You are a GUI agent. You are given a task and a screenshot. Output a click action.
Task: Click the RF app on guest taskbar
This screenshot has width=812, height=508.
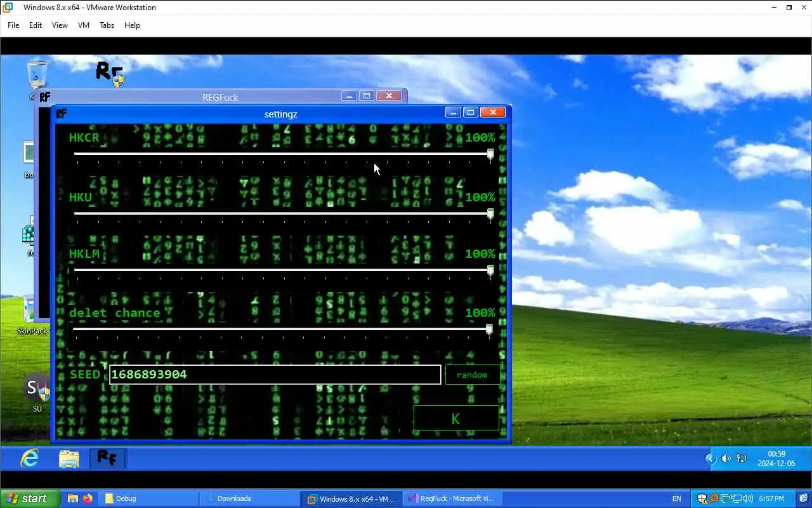tap(107, 458)
